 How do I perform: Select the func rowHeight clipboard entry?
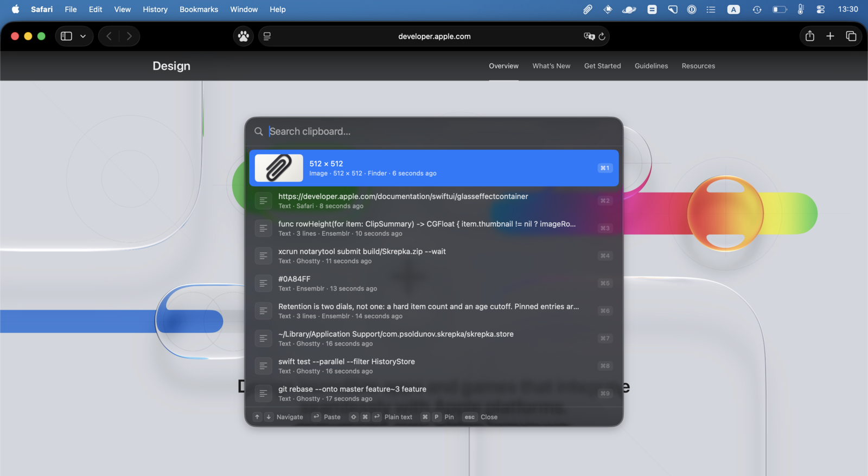tap(434, 228)
